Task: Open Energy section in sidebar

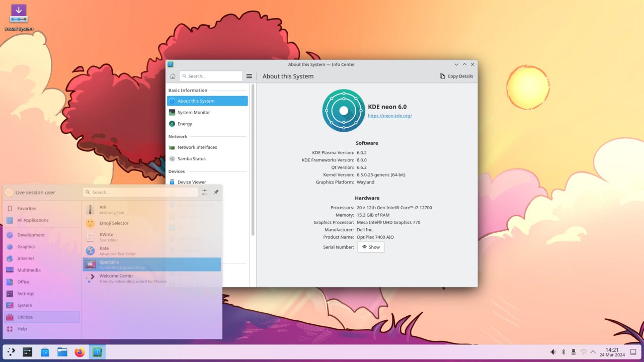Action: click(x=207, y=124)
